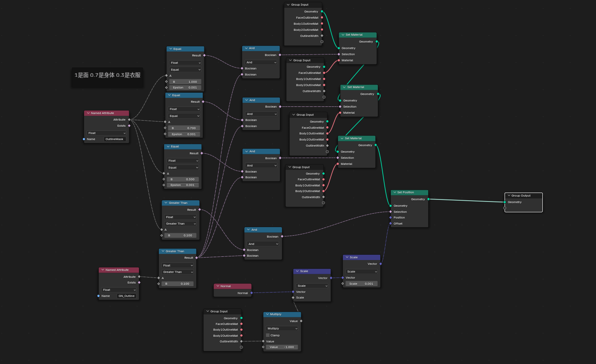Click the Set Position Offset input socket
This screenshot has height=364, width=596.
coord(390,223)
